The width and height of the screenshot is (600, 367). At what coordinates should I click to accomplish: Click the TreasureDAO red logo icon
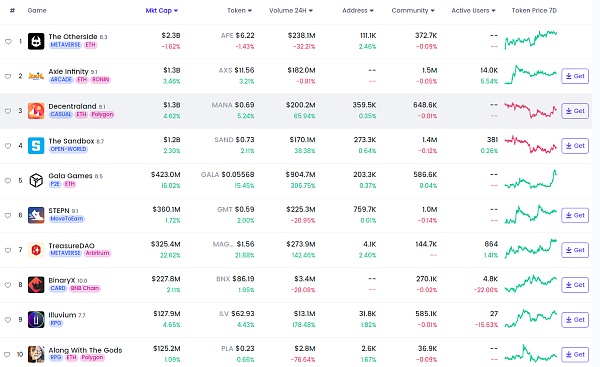point(36,250)
